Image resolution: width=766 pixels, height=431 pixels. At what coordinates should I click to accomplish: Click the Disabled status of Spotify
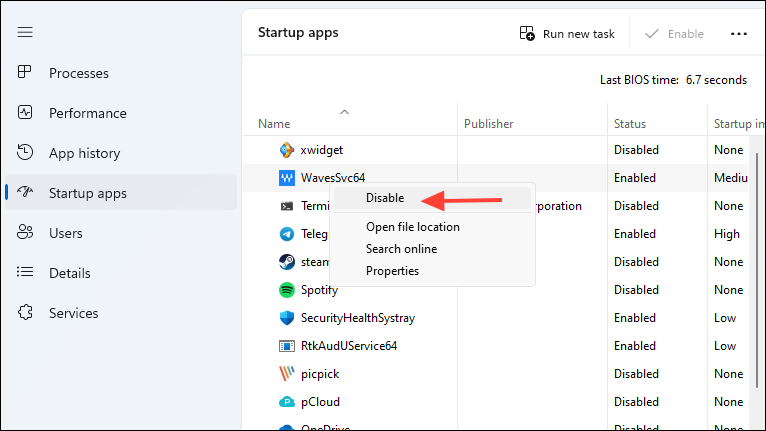coord(636,290)
